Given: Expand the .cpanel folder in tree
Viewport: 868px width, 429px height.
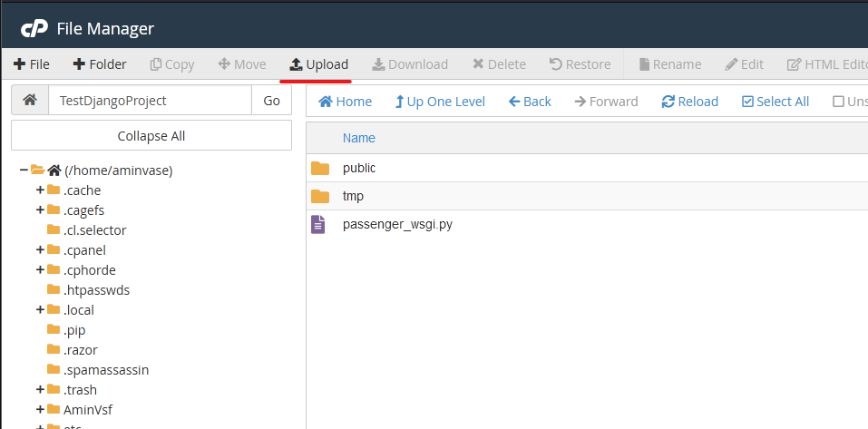Looking at the screenshot, I should tap(40, 250).
